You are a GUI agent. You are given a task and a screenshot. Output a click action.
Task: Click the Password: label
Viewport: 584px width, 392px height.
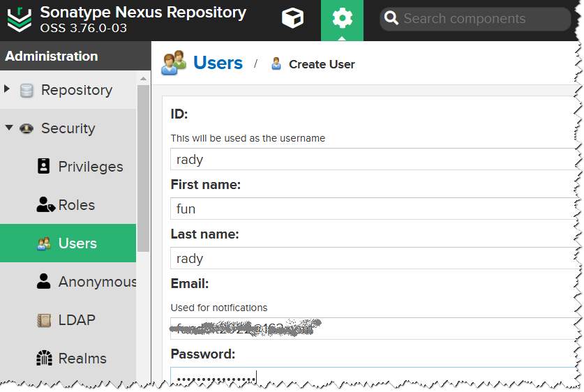(202, 354)
